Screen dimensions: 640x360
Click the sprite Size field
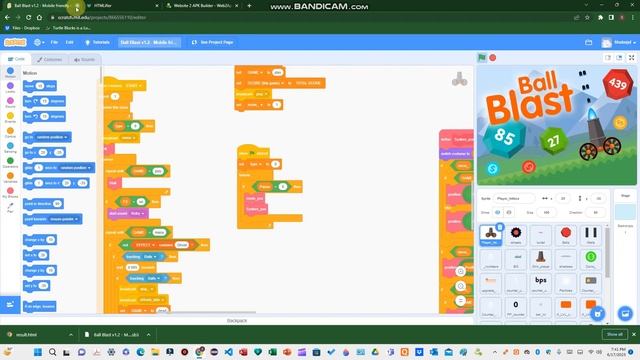(x=546, y=212)
